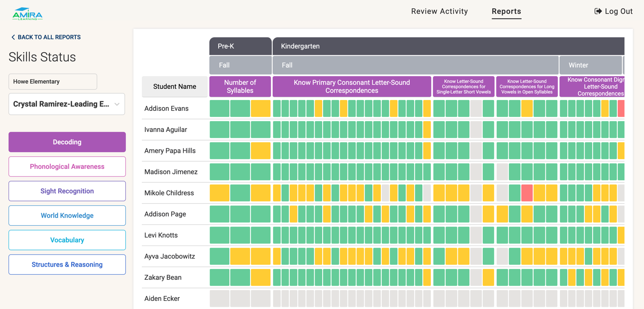Screen dimensions: 644x309
Task: Open the Crystal Ramirez-Leading class dropdown
Action: point(66,104)
